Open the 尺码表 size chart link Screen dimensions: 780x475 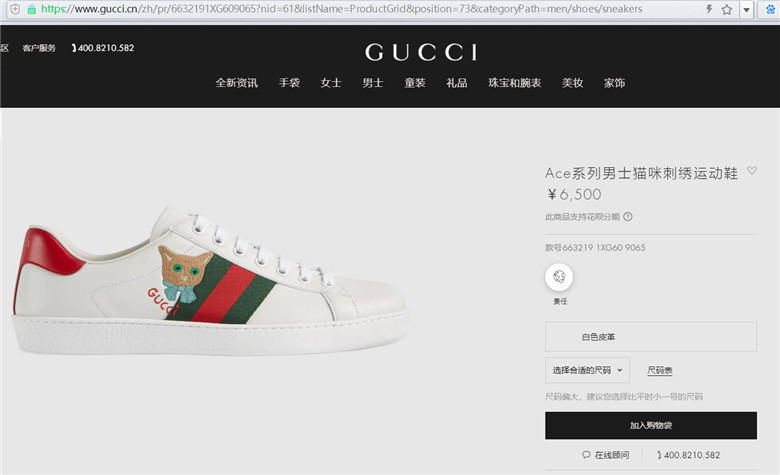[x=660, y=370]
